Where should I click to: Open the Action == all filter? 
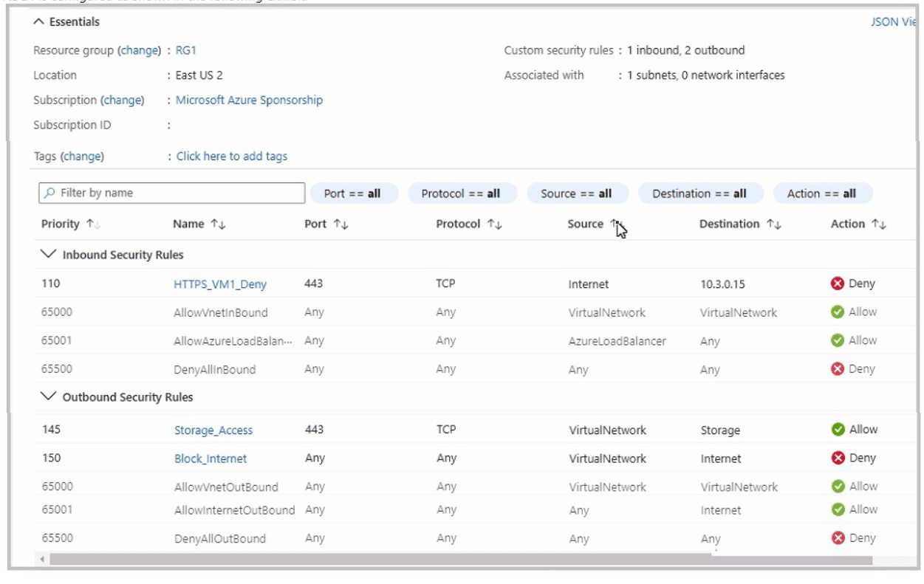[x=821, y=193]
